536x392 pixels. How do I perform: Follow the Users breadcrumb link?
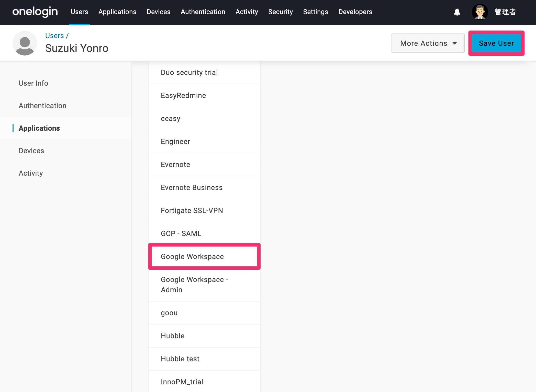pyautogui.click(x=54, y=36)
